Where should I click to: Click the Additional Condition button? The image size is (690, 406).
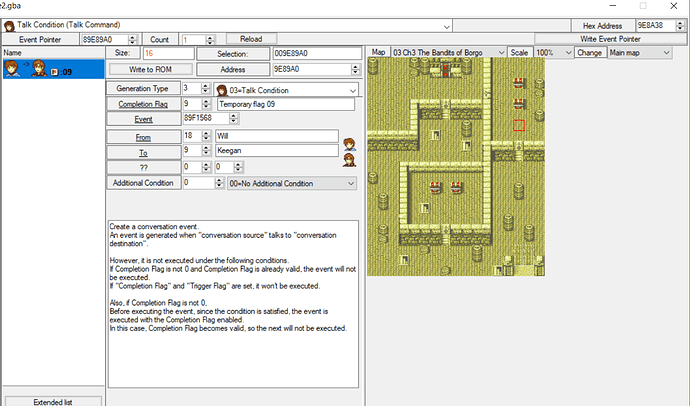pos(143,183)
